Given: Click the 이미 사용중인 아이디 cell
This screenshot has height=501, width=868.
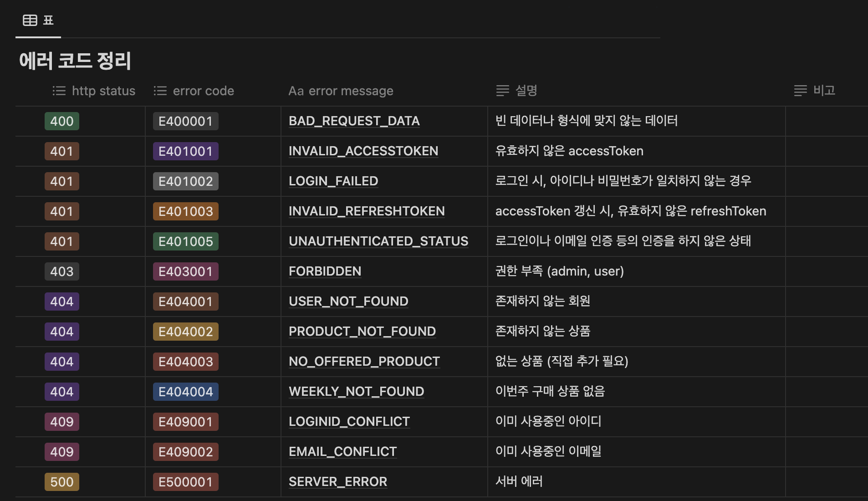Looking at the screenshot, I should tap(636, 422).
